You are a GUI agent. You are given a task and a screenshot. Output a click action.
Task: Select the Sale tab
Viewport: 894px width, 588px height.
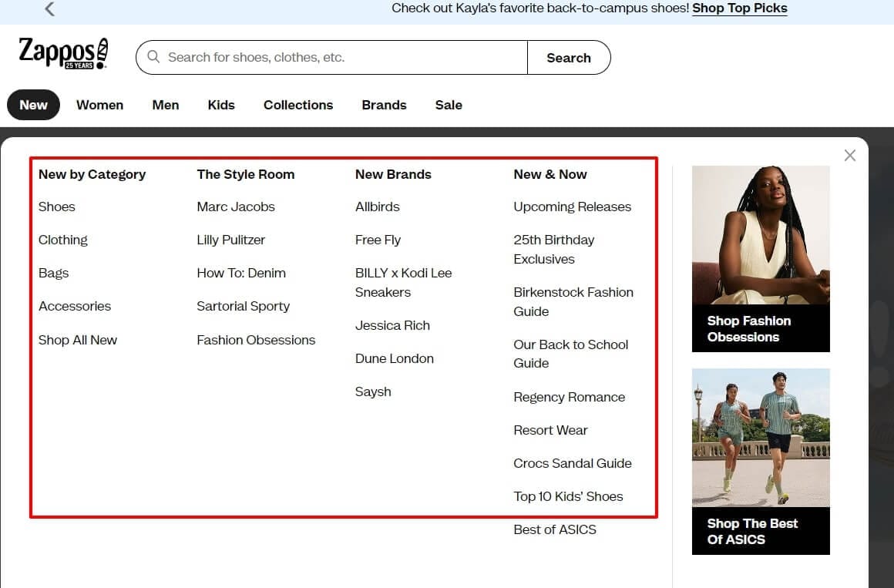[x=449, y=106]
